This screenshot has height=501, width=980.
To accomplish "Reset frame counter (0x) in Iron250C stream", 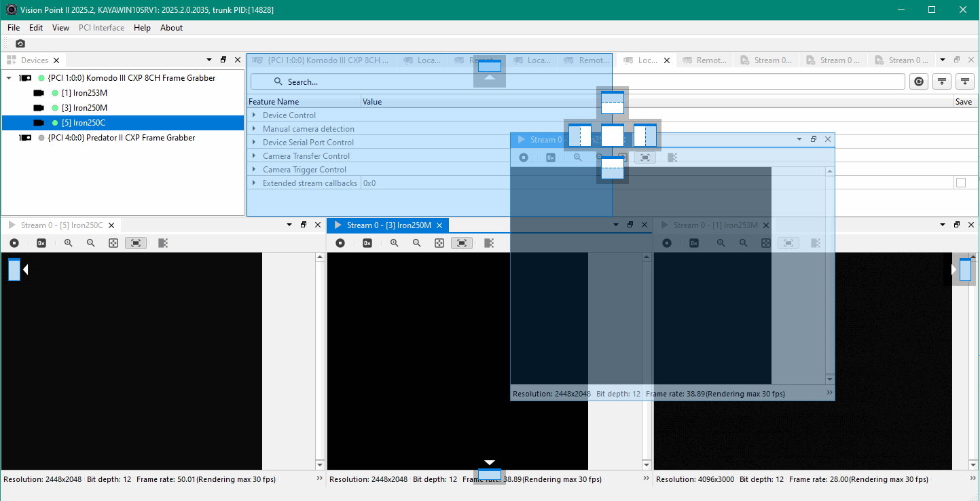I will click(x=41, y=243).
